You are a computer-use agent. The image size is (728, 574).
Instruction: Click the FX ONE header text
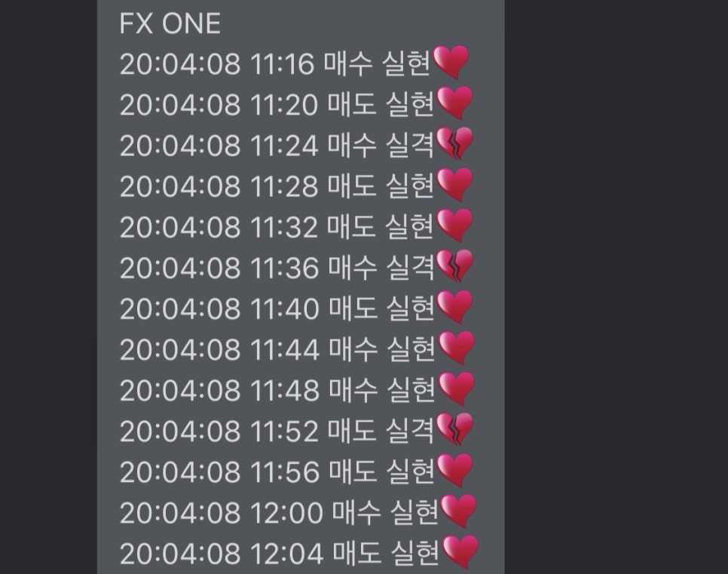[x=170, y=23]
